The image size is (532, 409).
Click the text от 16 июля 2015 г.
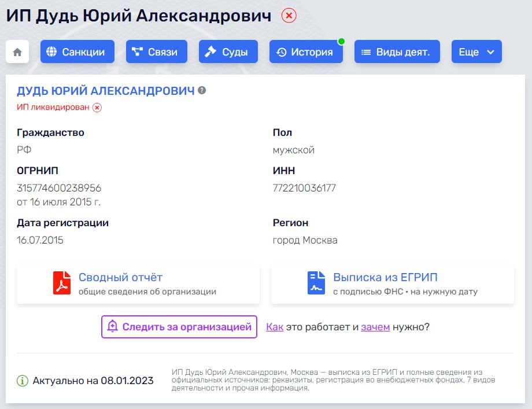point(59,202)
